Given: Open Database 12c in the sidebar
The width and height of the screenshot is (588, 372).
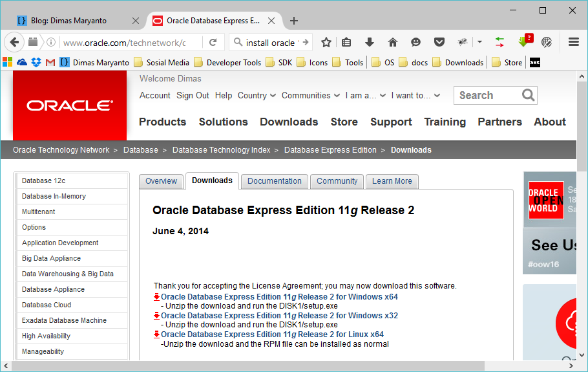Looking at the screenshot, I should pyautogui.click(x=72, y=181).
